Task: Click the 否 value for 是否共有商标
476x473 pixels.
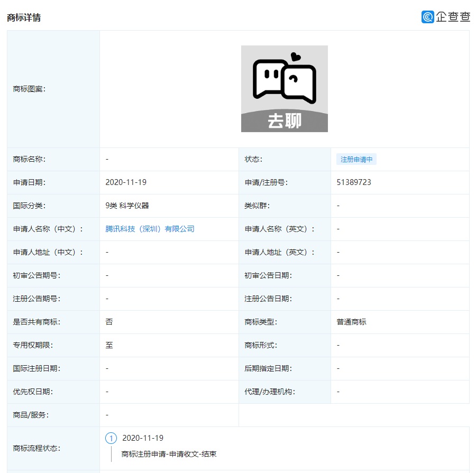Action: (x=109, y=322)
